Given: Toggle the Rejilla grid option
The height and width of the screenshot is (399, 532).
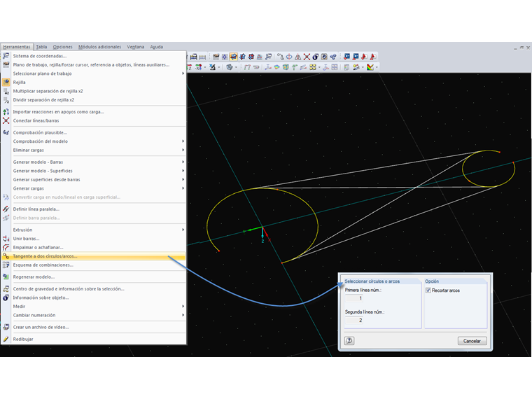Looking at the screenshot, I should 93,83.
